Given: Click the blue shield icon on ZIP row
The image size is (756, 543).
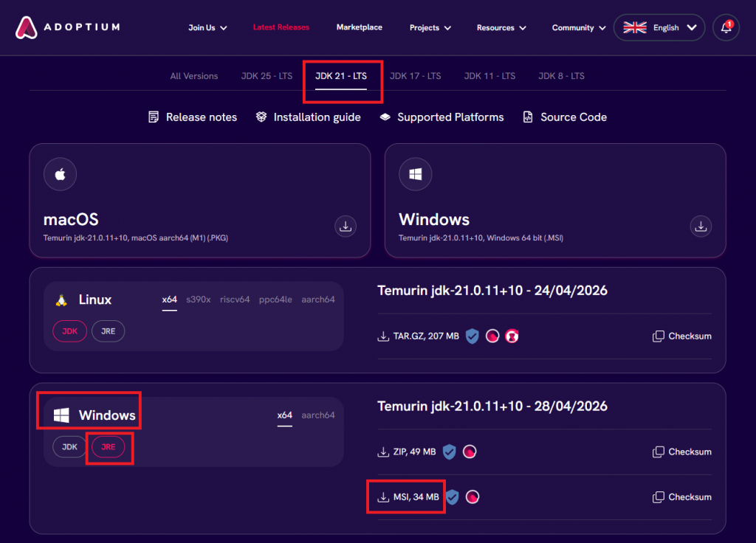Looking at the screenshot, I should [449, 452].
